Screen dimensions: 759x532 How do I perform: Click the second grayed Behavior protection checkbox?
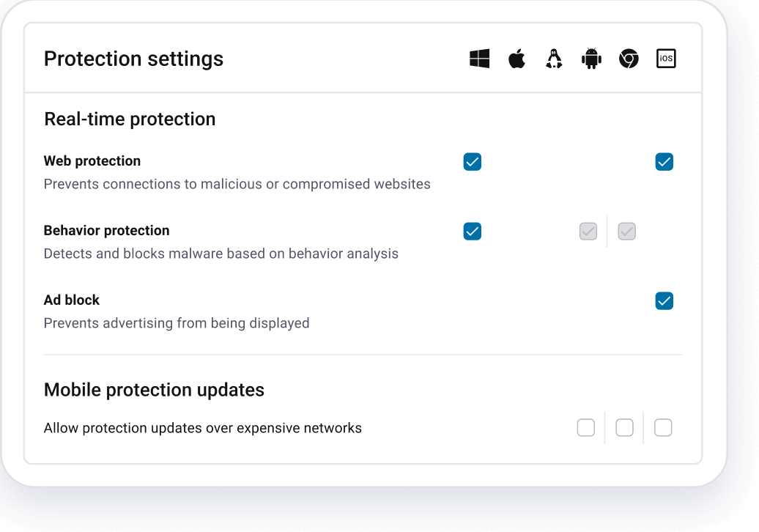click(x=626, y=231)
